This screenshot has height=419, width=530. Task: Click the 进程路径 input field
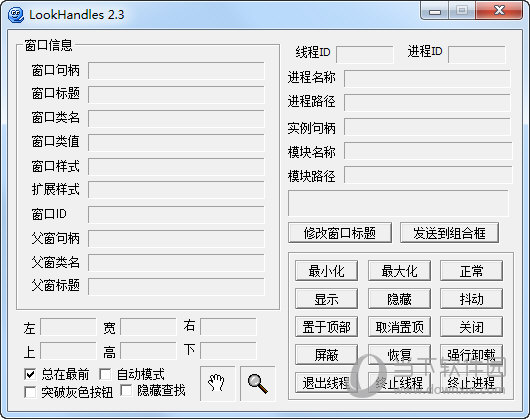coord(427,102)
